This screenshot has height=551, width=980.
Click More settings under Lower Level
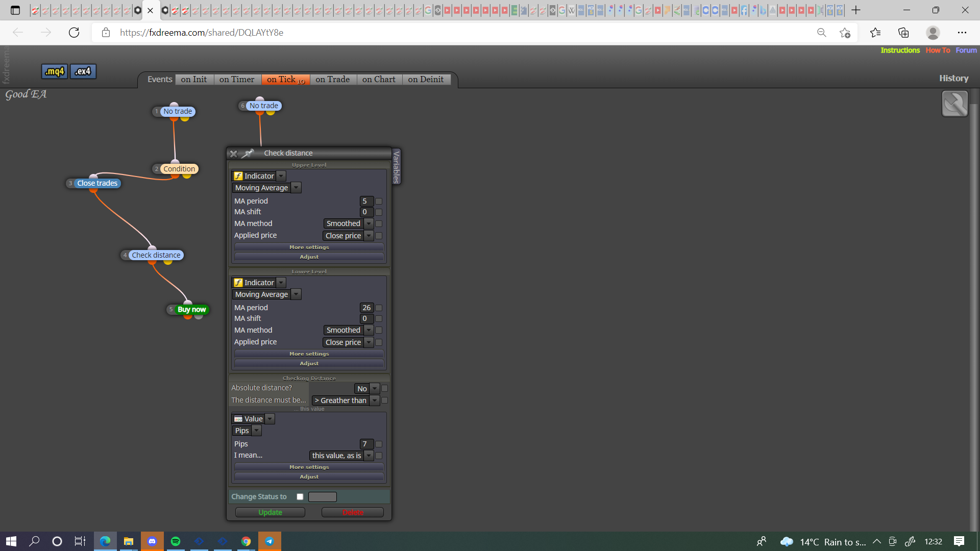click(x=309, y=354)
